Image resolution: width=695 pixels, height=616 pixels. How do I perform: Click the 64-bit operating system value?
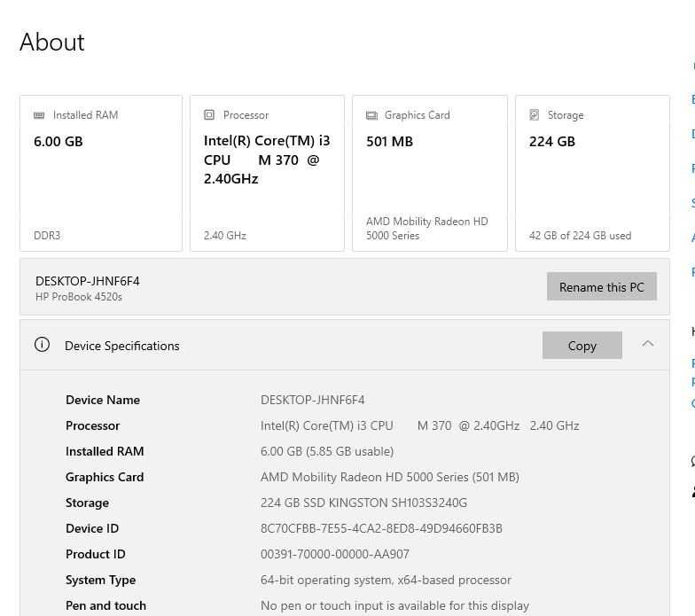[386, 580]
